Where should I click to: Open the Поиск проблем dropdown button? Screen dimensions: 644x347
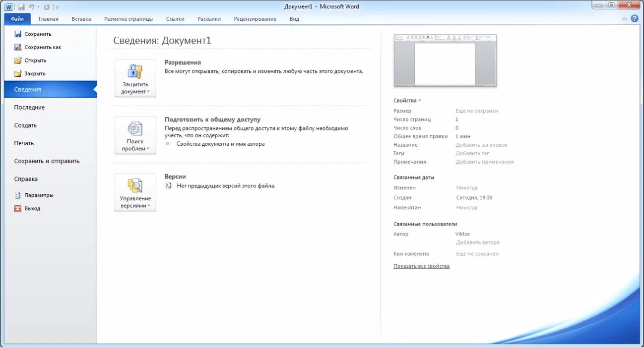pos(135,135)
